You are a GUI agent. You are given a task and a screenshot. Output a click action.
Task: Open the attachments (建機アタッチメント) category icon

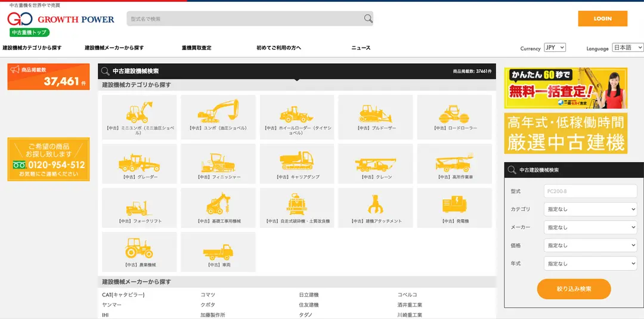point(376,204)
